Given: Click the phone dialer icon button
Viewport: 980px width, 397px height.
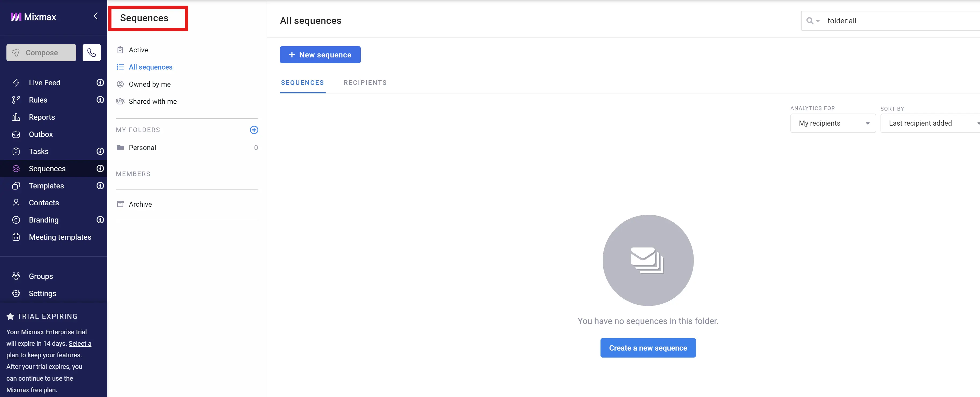Looking at the screenshot, I should tap(91, 53).
